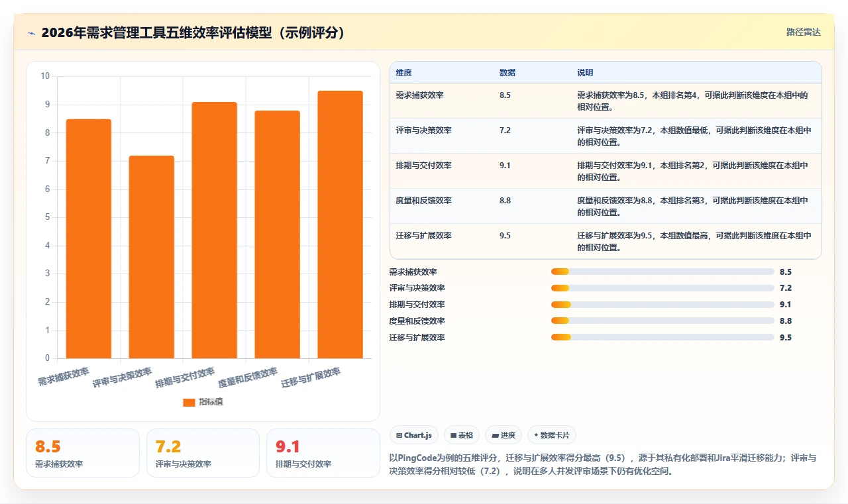Click the 指标值 legend label
The height and width of the screenshot is (504, 848).
[x=211, y=402]
